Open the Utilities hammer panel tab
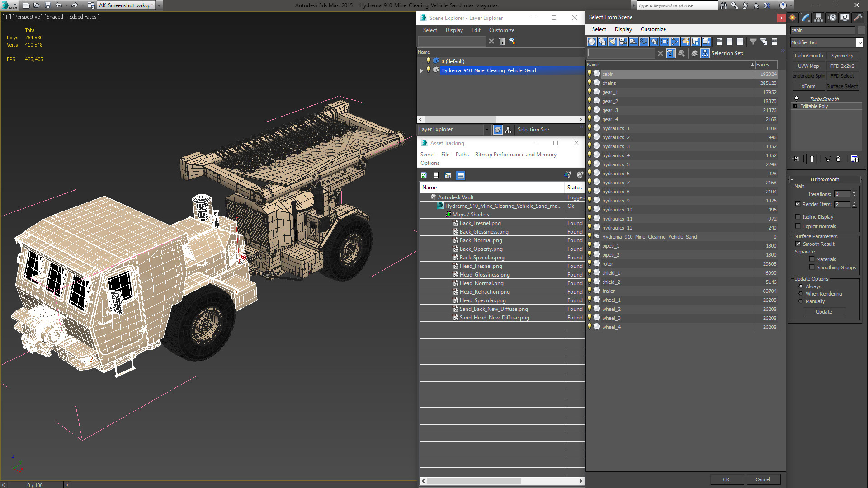Image resolution: width=868 pixels, height=488 pixels. click(x=858, y=18)
